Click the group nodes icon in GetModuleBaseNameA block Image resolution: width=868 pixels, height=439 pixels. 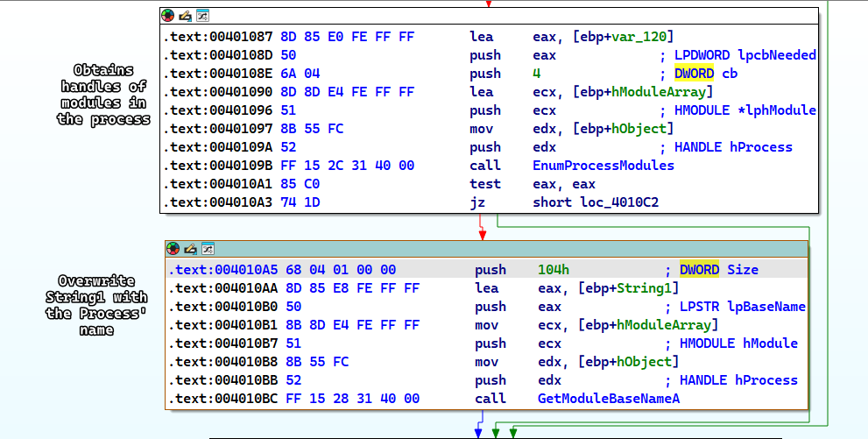[x=207, y=249]
